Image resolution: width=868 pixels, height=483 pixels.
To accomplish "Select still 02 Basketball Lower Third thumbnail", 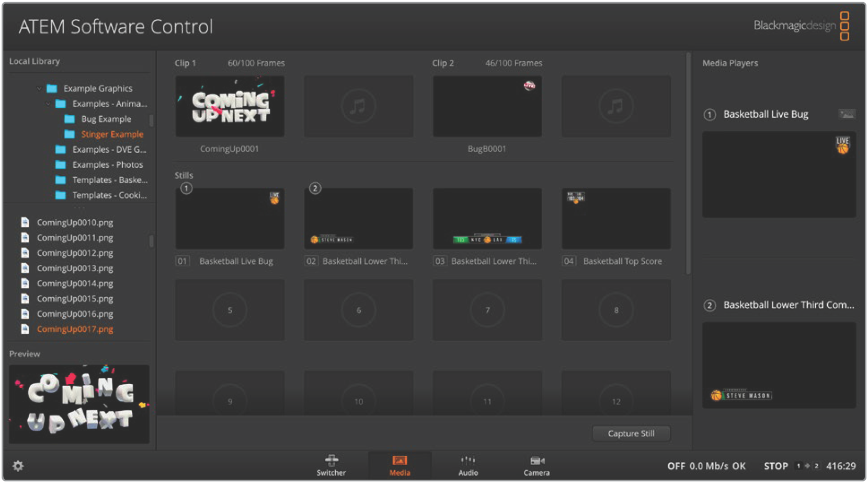I will pos(358,219).
